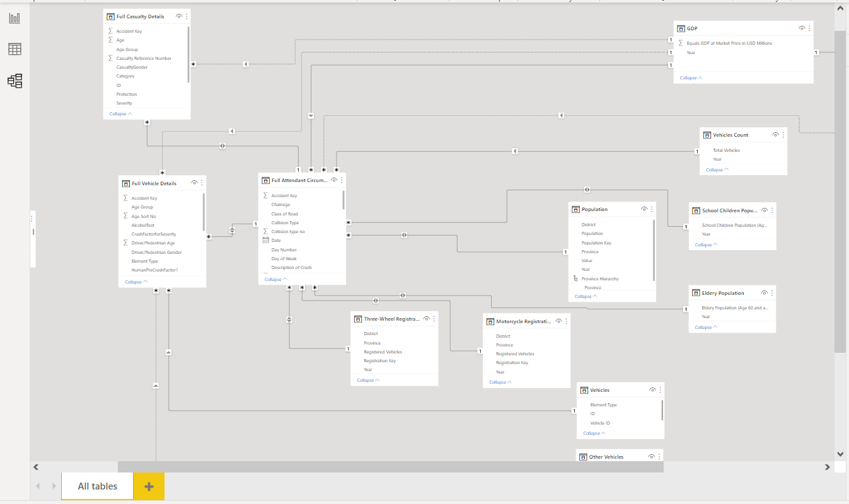Screen dimensions: 849x504
Task: Open more options for Vehicles Count table
Action: point(783,135)
